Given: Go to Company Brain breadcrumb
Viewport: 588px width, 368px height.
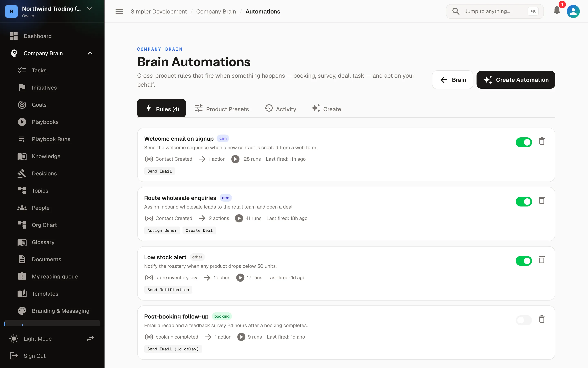Looking at the screenshot, I should click(216, 11).
